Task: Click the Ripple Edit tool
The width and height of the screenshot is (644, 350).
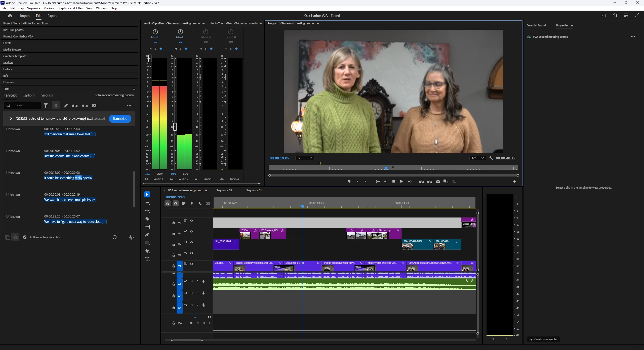Action: click(x=147, y=210)
